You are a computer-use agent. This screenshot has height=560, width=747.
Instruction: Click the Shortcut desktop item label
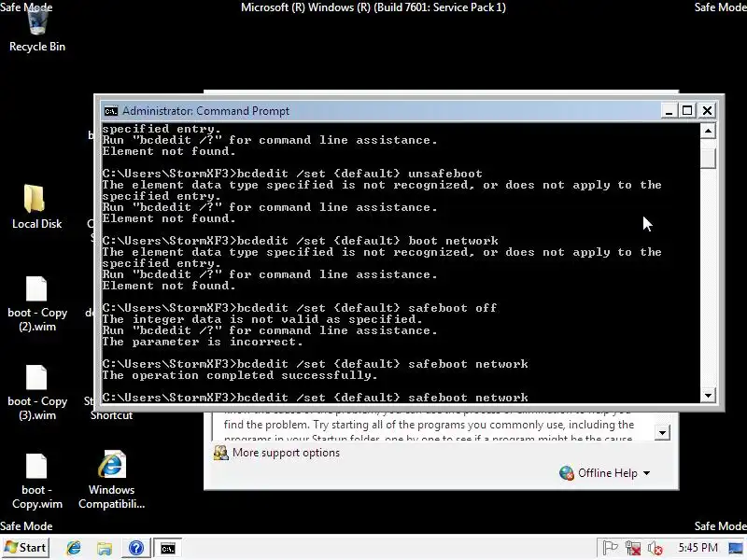point(111,415)
